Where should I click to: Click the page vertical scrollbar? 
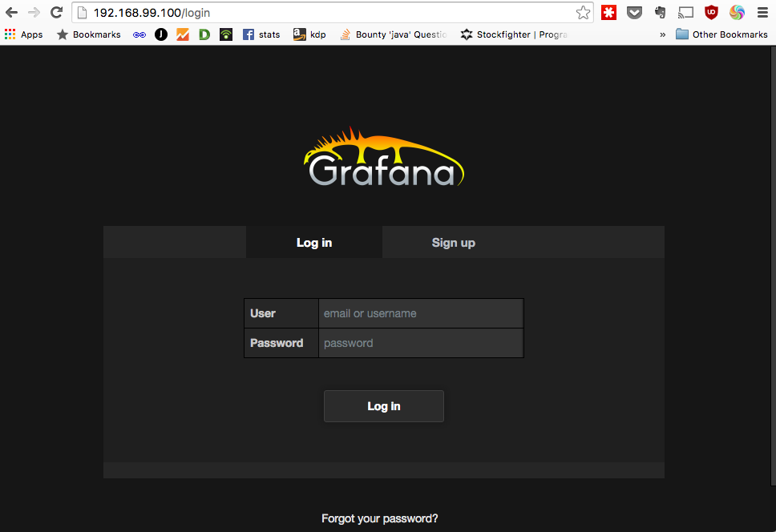pyautogui.click(x=773, y=266)
